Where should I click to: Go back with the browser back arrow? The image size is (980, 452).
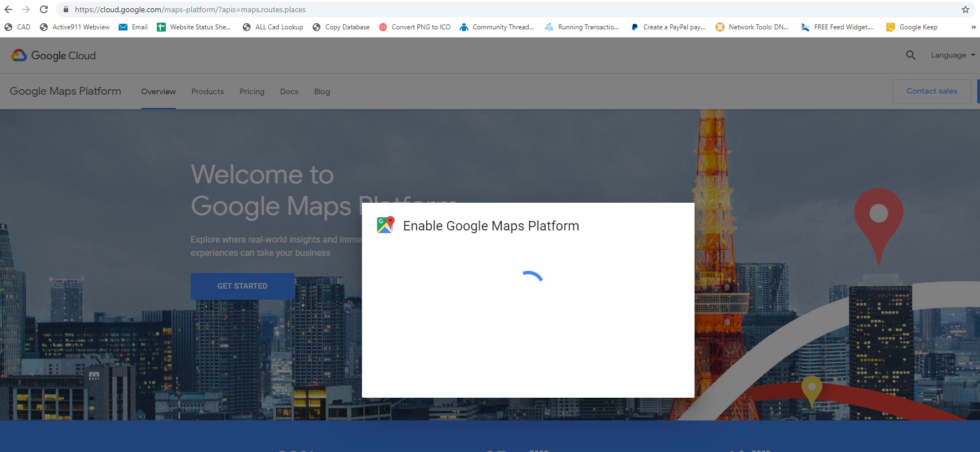(x=8, y=9)
